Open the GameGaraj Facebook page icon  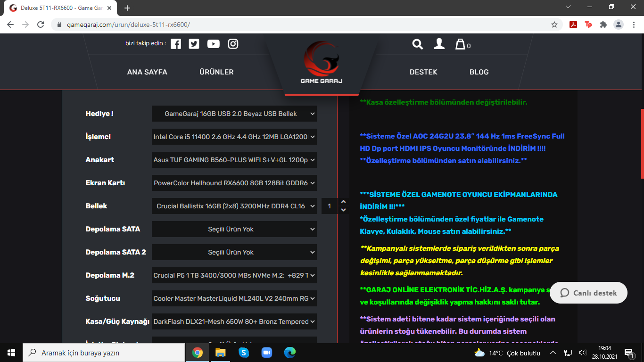click(x=176, y=44)
